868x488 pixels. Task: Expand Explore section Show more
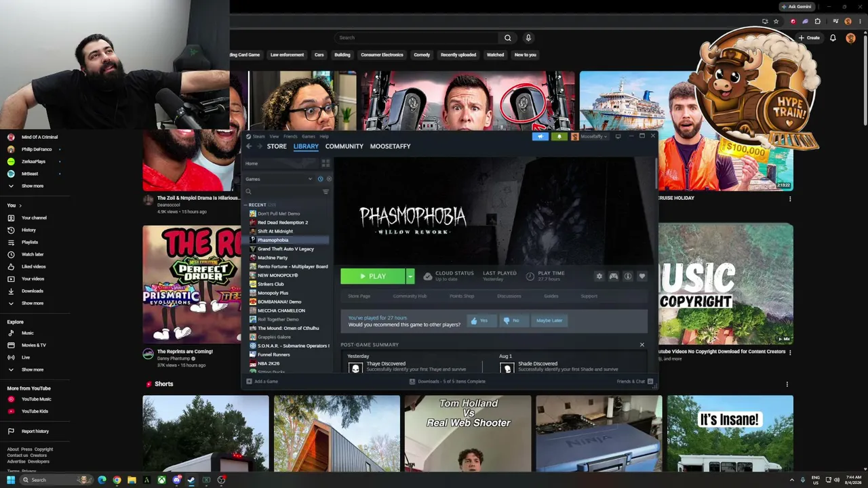pos(33,369)
